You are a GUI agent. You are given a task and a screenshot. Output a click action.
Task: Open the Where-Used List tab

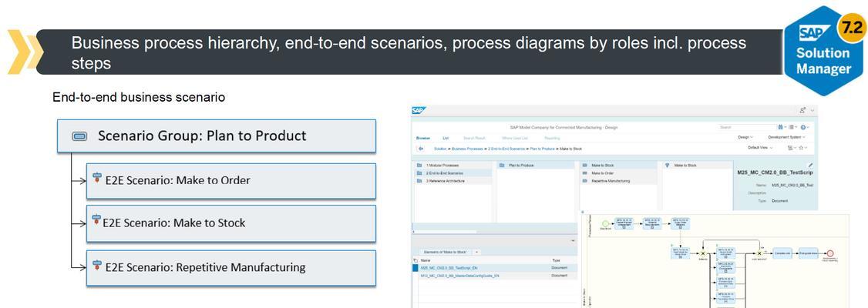click(515, 138)
